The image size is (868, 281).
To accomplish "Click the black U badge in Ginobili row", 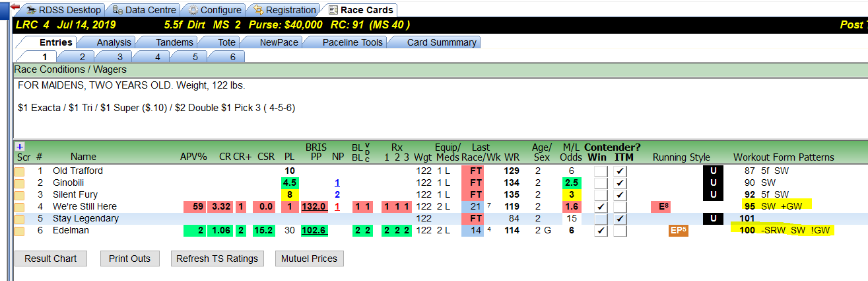I will [713, 182].
